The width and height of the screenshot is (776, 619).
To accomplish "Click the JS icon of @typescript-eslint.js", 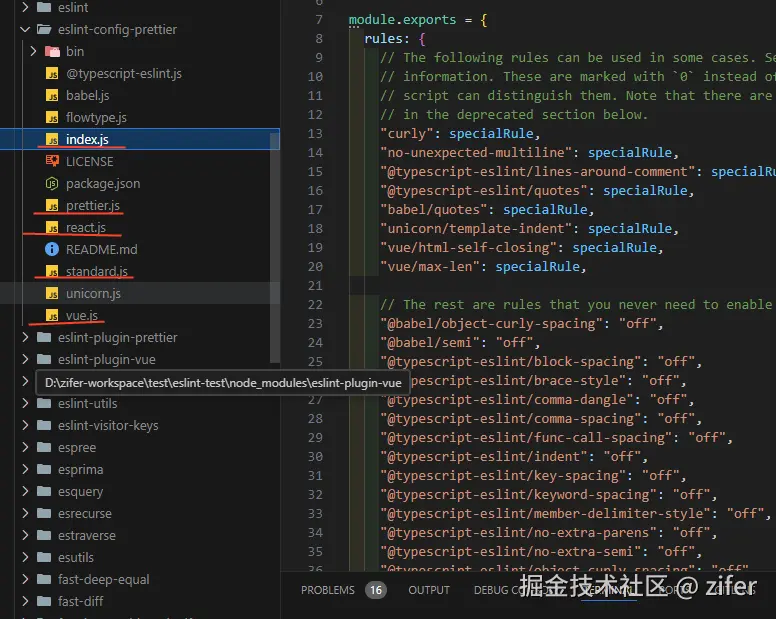I will pyautogui.click(x=52, y=74).
